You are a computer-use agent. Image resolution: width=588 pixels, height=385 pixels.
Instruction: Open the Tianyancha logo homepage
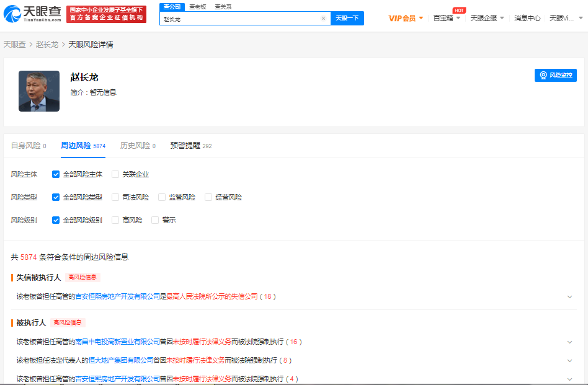tap(32, 14)
